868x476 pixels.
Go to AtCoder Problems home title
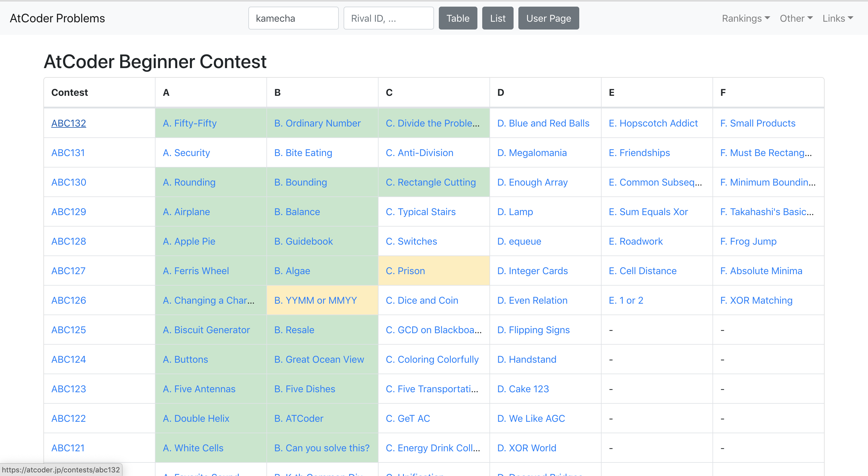(57, 18)
